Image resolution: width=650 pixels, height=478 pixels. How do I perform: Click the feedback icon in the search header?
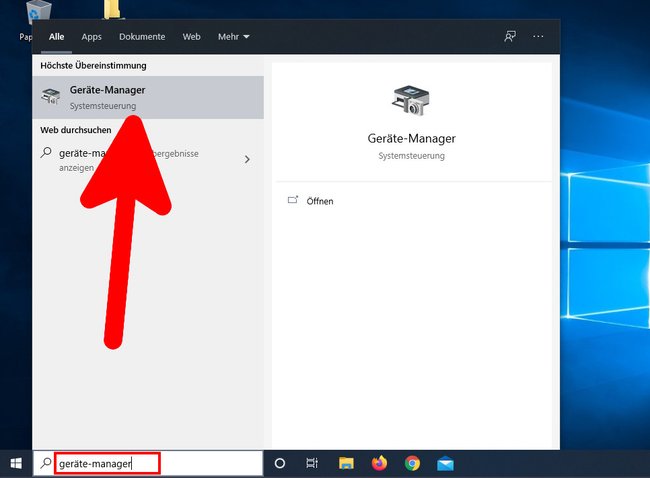pyautogui.click(x=510, y=36)
